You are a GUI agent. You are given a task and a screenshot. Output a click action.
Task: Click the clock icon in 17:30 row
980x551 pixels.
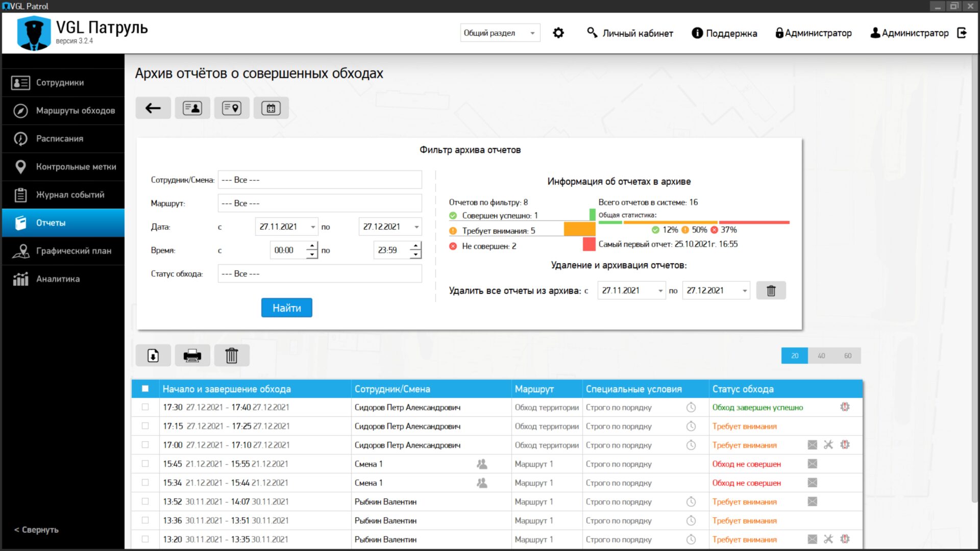[691, 408]
